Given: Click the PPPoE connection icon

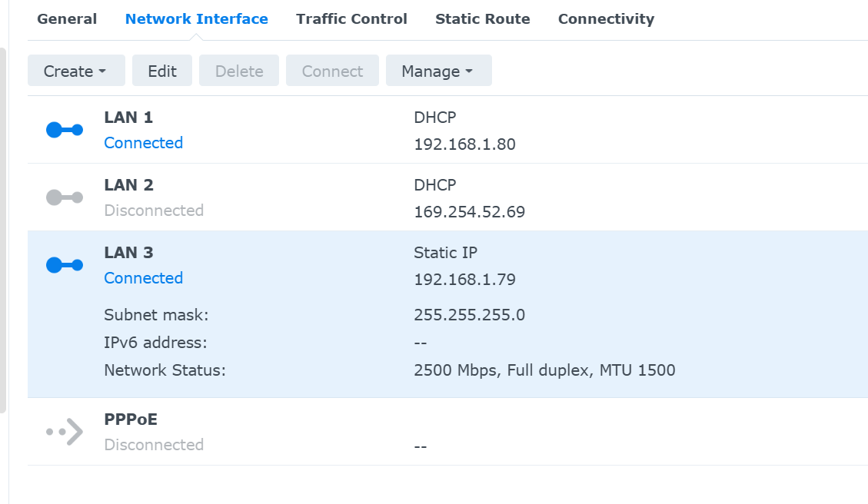Looking at the screenshot, I should pos(65,432).
